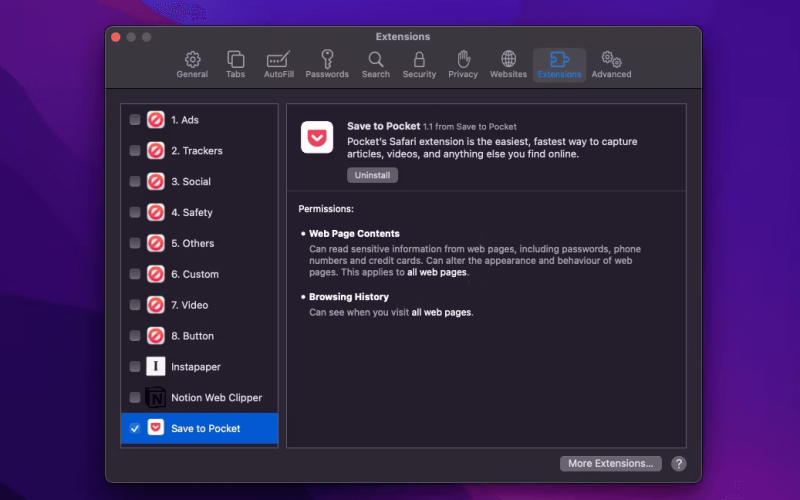
Task: Click the blocker icon beside 5. Others
Action: (156, 243)
